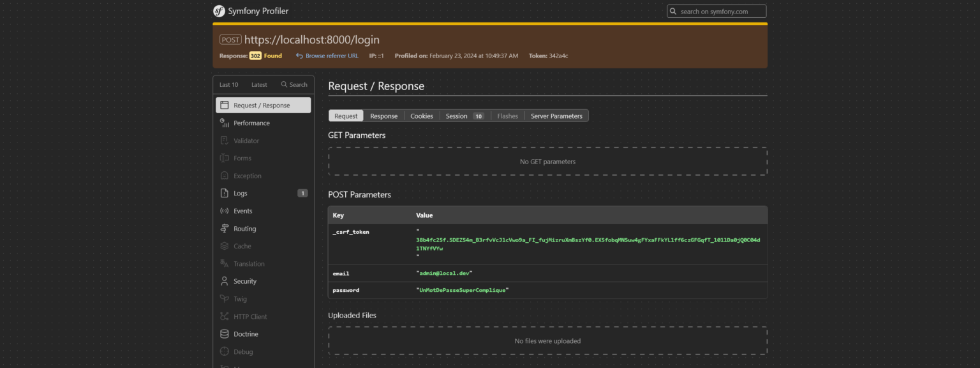Select the Last 10 profiles list
The width and height of the screenshot is (980, 368).
228,84
